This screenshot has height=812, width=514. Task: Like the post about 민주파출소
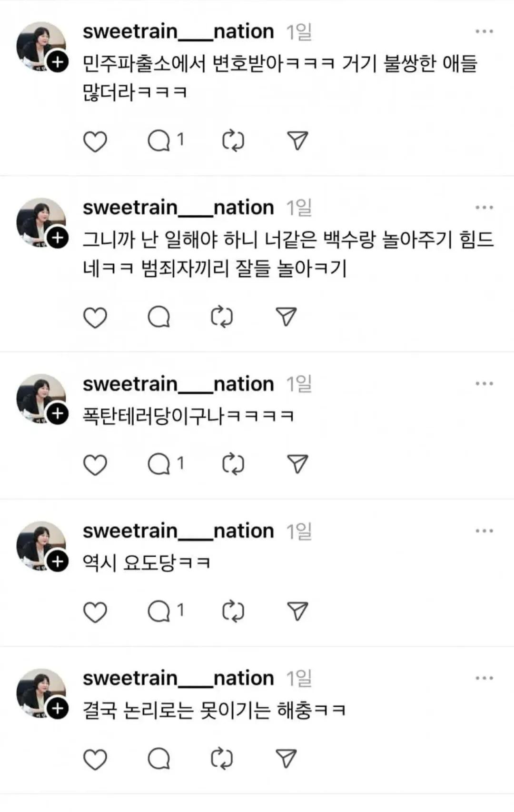(95, 141)
